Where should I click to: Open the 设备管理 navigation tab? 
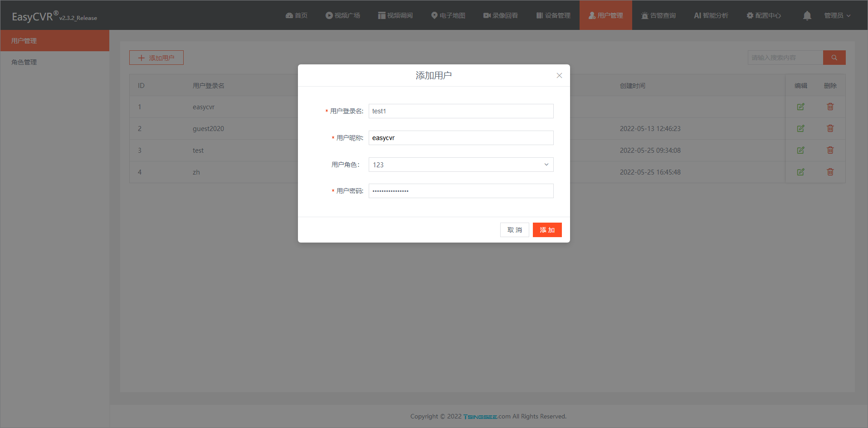tap(553, 16)
